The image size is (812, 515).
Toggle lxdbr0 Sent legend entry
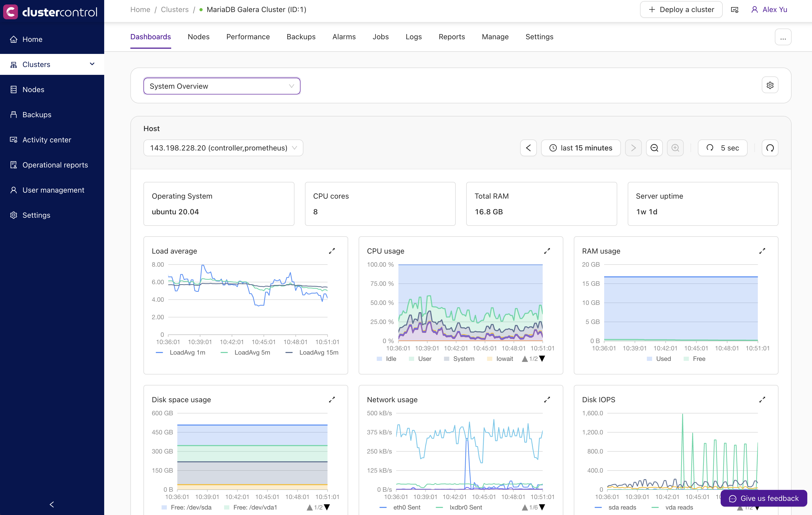point(459,508)
